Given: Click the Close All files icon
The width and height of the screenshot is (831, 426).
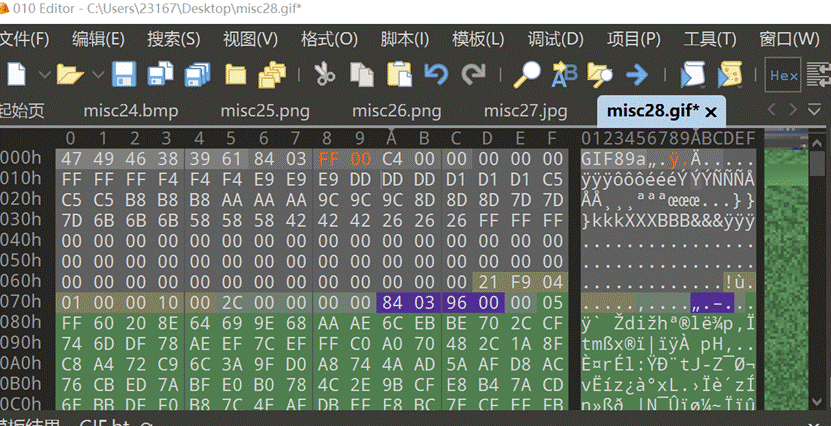Looking at the screenshot, I should 272,74.
